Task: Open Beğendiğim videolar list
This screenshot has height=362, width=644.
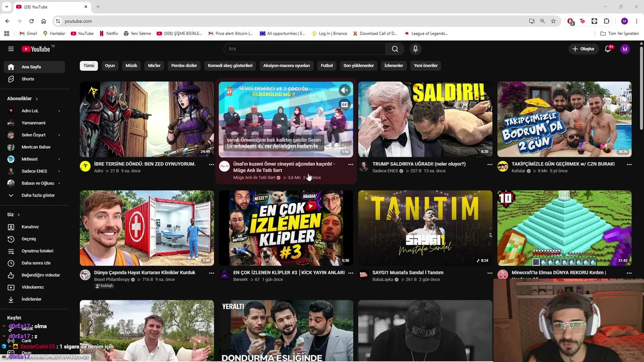Action: pyautogui.click(x=34, y=275)
